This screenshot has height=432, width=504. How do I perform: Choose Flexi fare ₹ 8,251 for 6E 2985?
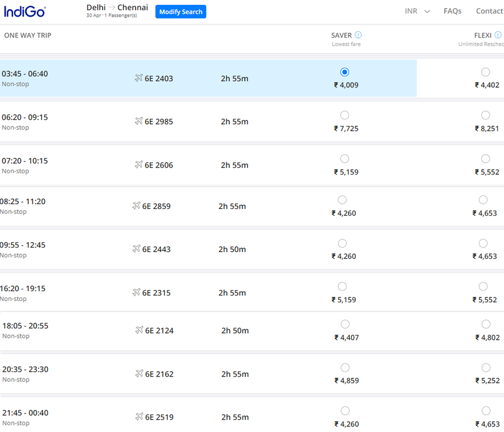tap(486, 115)
